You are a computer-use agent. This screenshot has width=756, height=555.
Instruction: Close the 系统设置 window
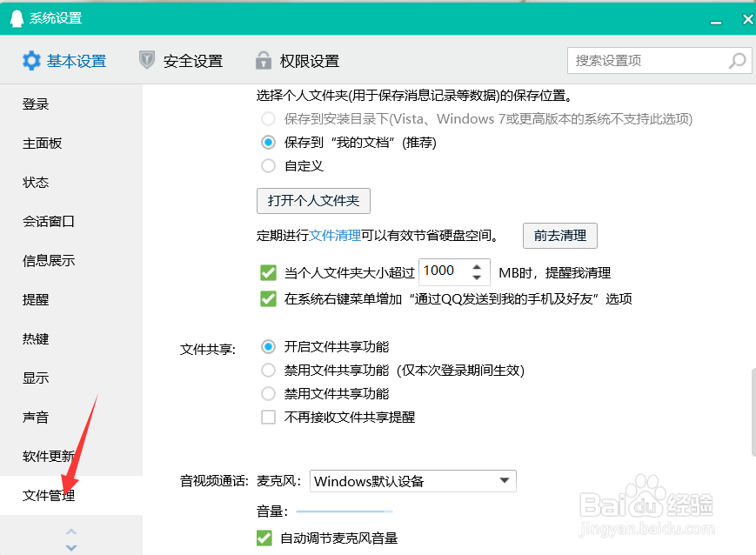(x=747, y=19)
